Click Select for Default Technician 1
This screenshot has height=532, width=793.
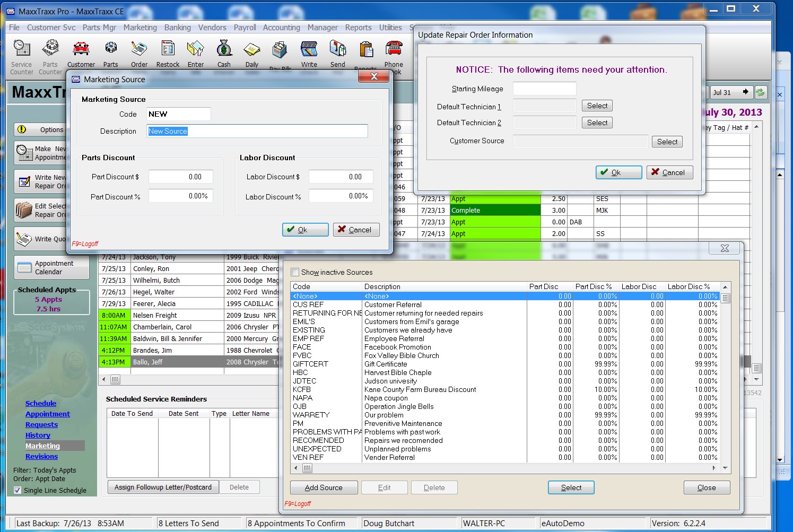[x=597, y=106]
